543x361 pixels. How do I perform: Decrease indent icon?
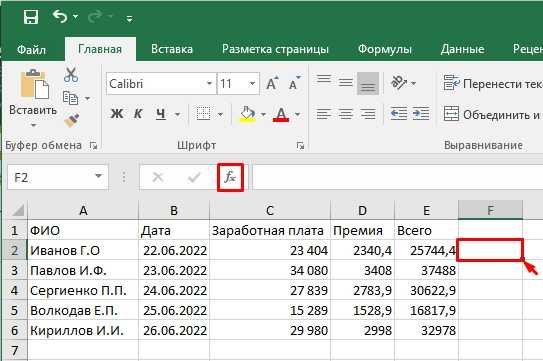pyautogui.click(x=399, y=114)
